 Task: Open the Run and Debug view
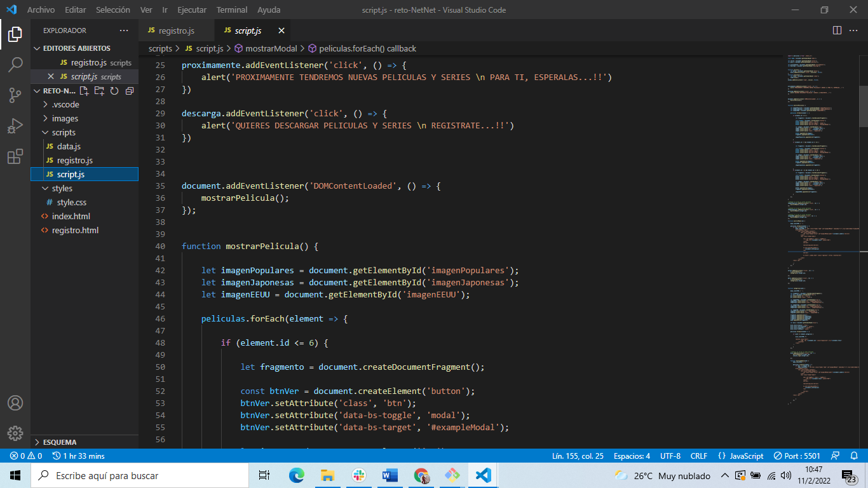pyautogui.click(x=15, y=126)
